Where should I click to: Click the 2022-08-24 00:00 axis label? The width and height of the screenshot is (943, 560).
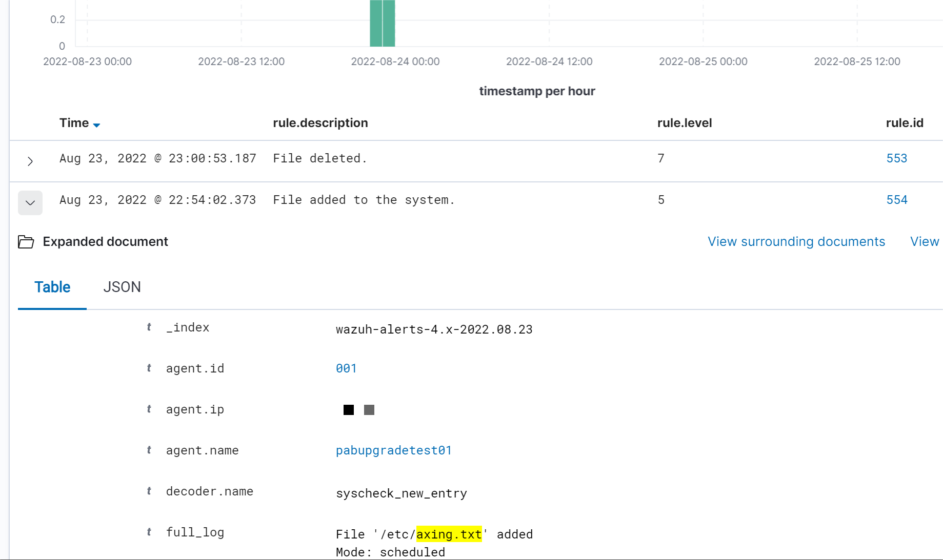tap(395, 61)
